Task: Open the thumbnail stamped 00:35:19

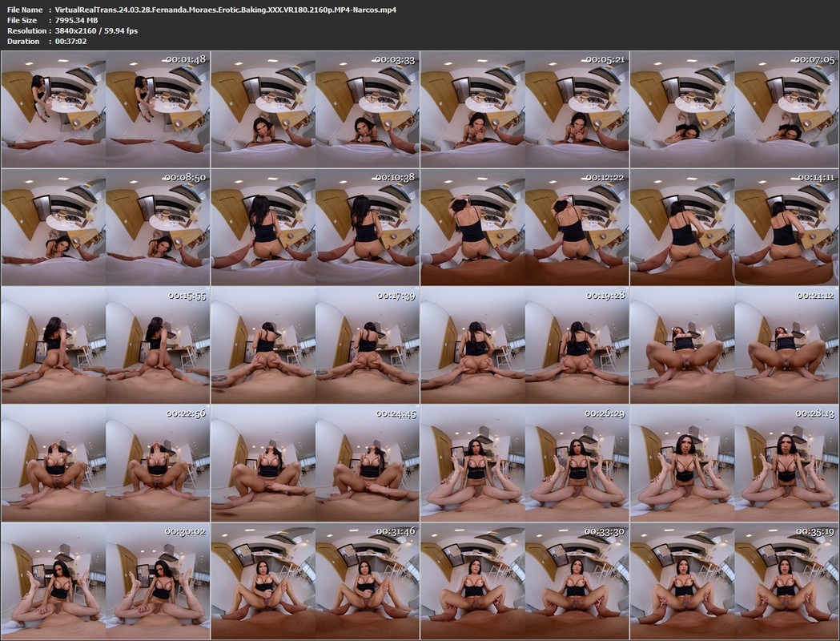Action: 734,581
